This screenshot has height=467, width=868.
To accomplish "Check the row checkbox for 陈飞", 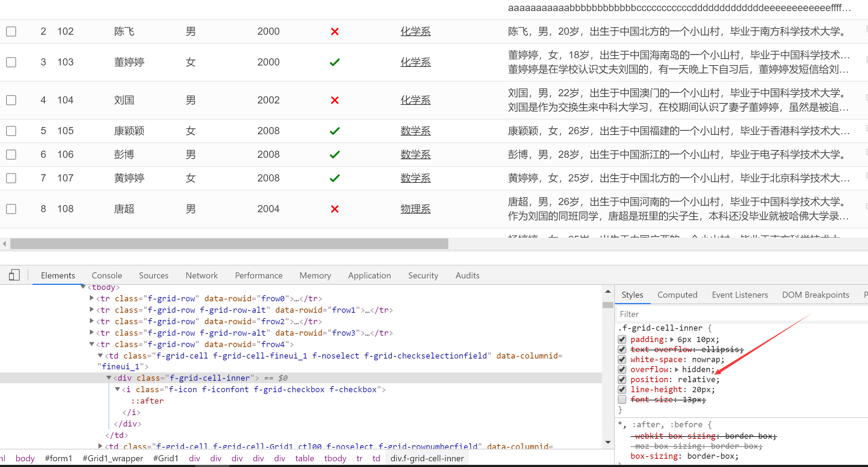I will (11, 31).
